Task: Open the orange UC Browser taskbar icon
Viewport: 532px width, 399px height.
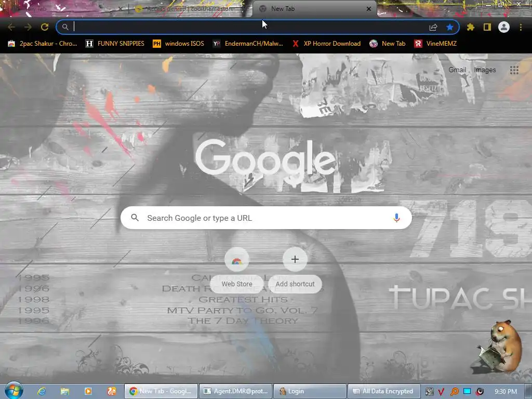Action: click(x=112, y=391)
